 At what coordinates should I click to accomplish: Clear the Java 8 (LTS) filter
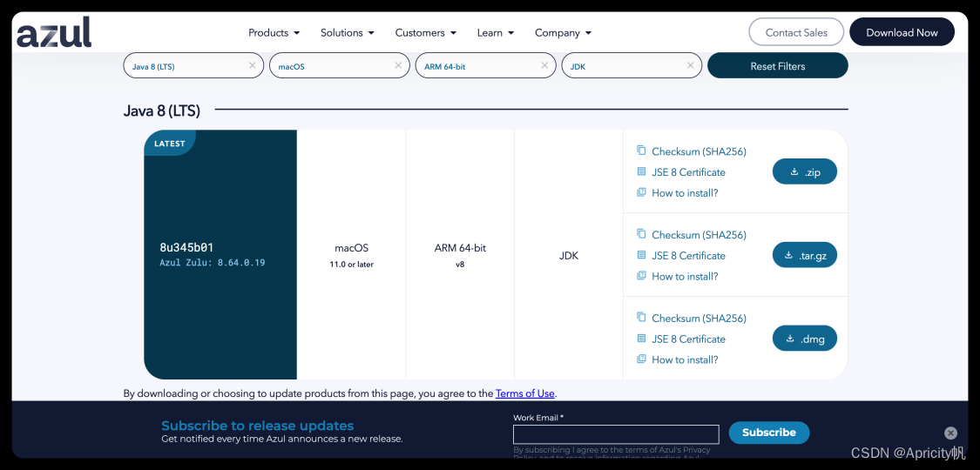coord(253,65)
